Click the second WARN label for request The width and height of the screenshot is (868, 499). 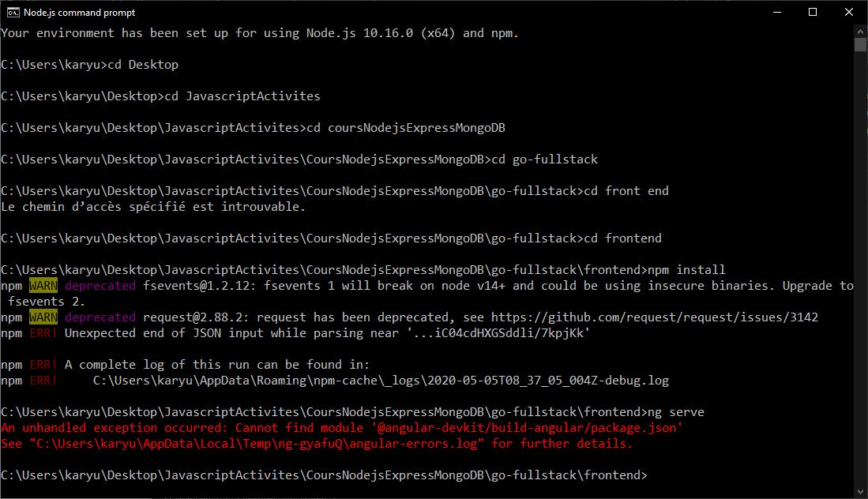[x=43, y=317]
